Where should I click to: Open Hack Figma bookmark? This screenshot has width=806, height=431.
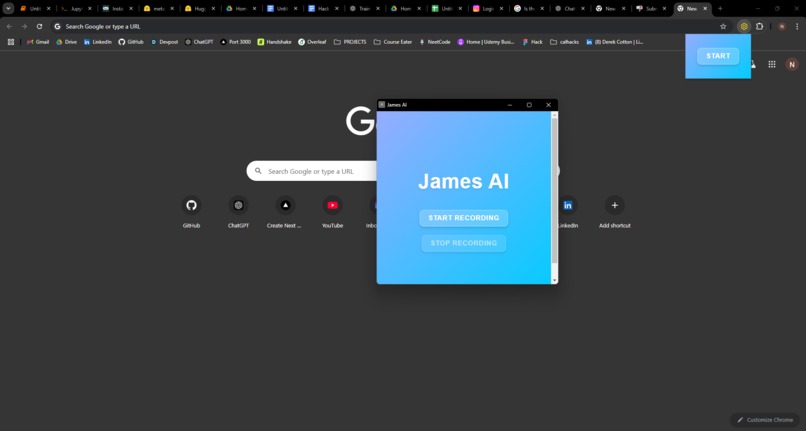[x=533, y=42]
